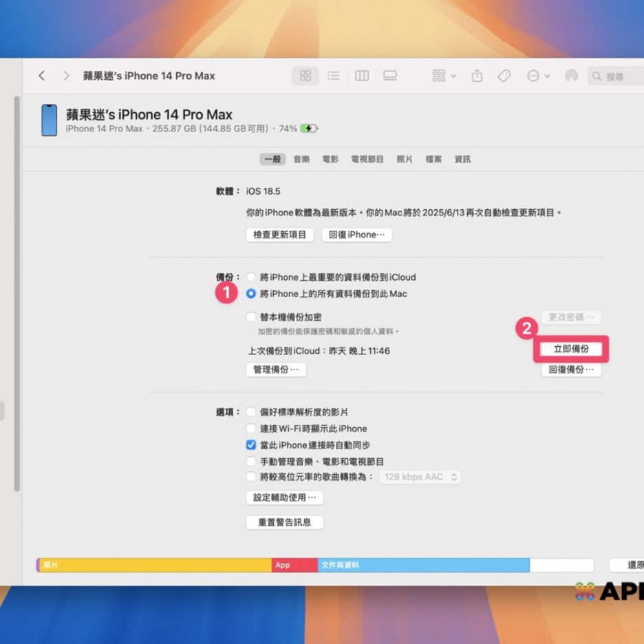Click the Share toolbar icon
The height and width of the screenshot is (644, 644).
point(477,76)
